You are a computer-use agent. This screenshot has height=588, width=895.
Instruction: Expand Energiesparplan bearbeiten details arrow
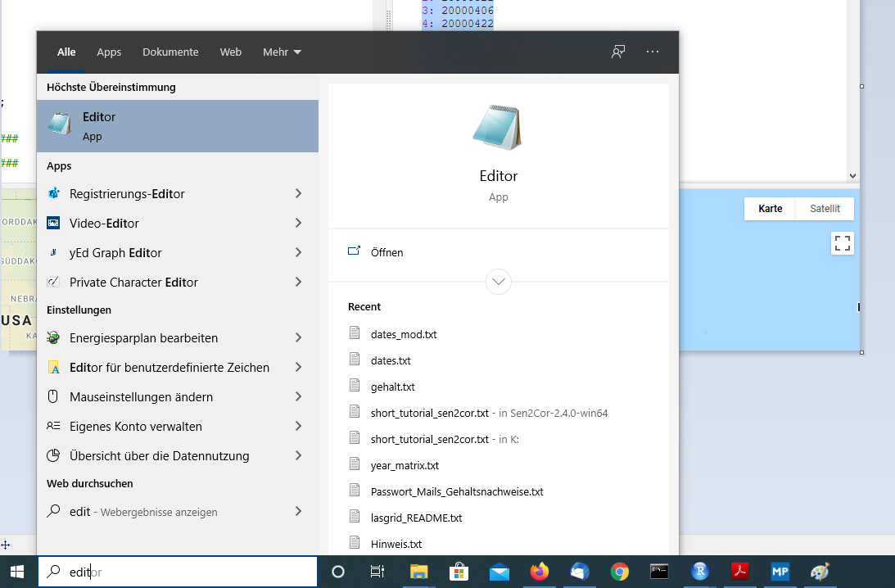[x=299, y=338]
